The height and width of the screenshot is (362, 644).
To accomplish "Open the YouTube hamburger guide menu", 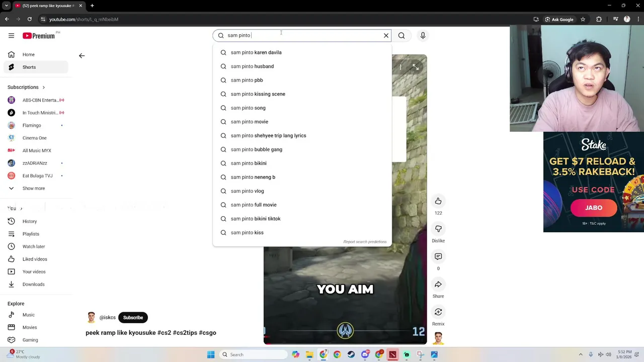I will [11, 36].
